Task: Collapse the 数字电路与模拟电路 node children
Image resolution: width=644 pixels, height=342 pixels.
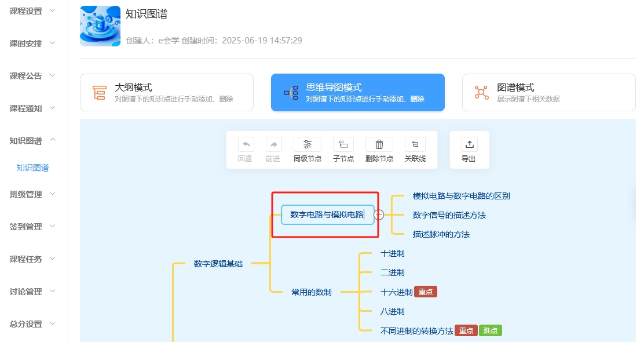Action: tap(379, 214)
